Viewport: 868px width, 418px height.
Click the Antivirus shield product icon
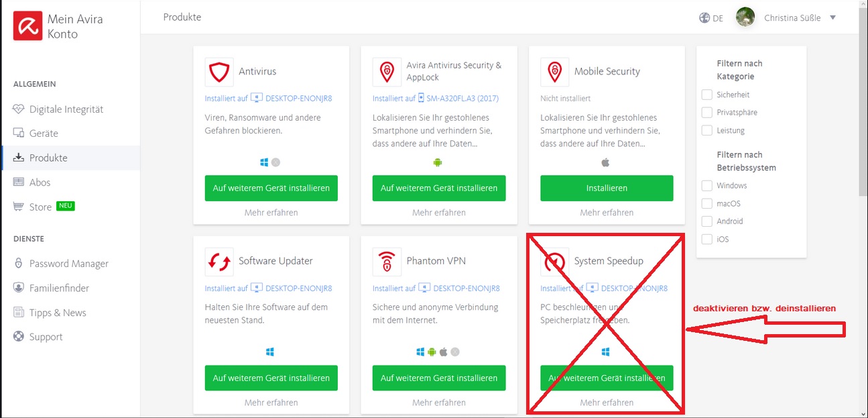coord(219,72)
